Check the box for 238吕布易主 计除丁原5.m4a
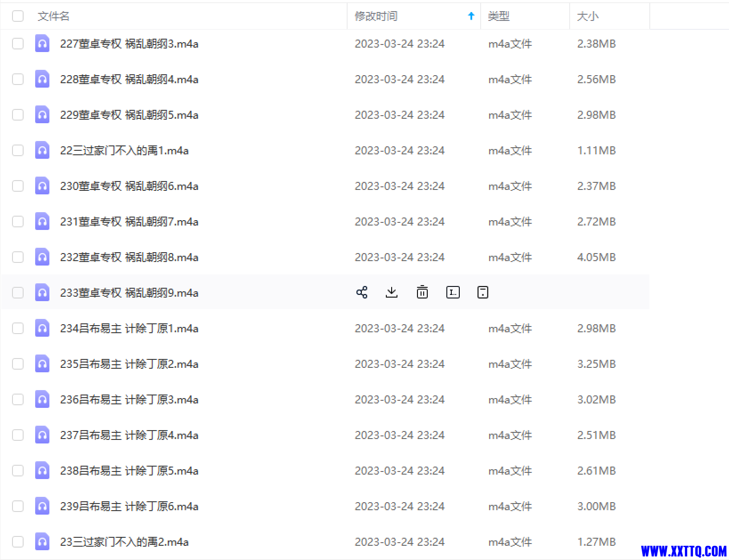Image resolution: width=729 pixels, height=560 pixels. coord(18,471)
